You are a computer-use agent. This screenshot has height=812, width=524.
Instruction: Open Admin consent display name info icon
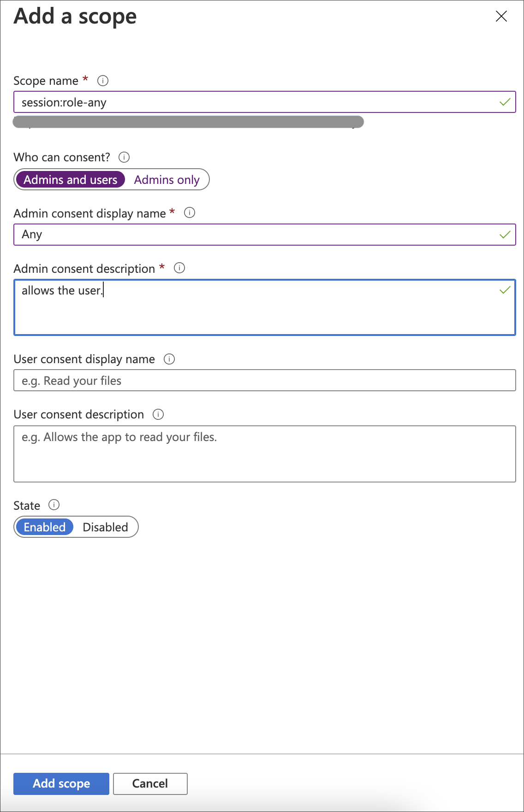pyautogui.click(x=188, y=212)
